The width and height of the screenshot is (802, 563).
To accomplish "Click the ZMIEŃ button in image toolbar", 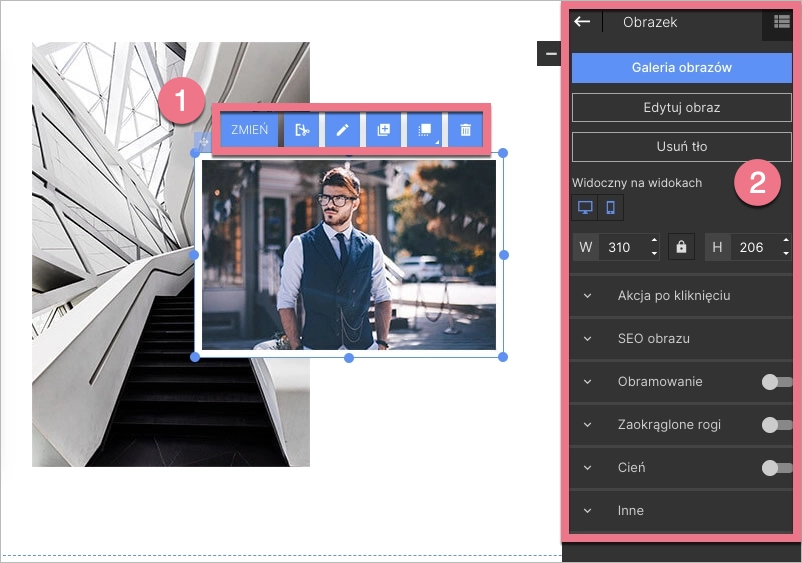I will 249,130.
